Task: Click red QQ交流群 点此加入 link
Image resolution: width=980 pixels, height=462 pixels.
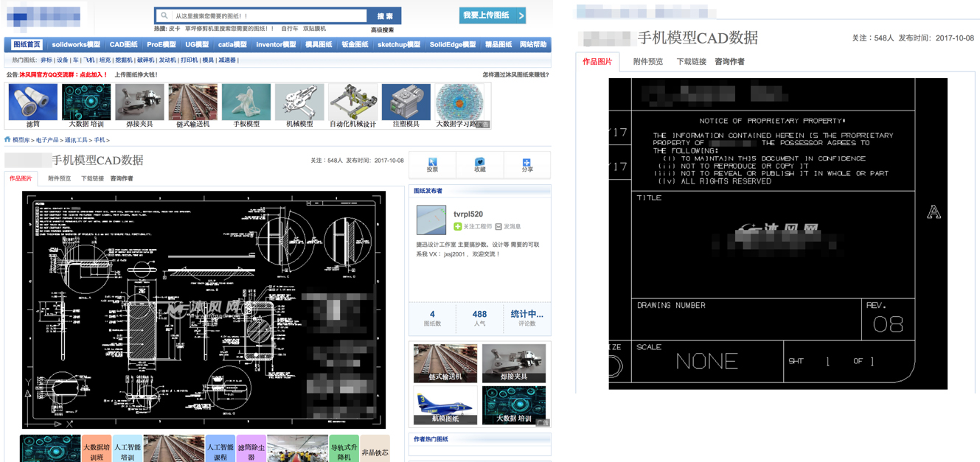Action: [x=63, y=74]
